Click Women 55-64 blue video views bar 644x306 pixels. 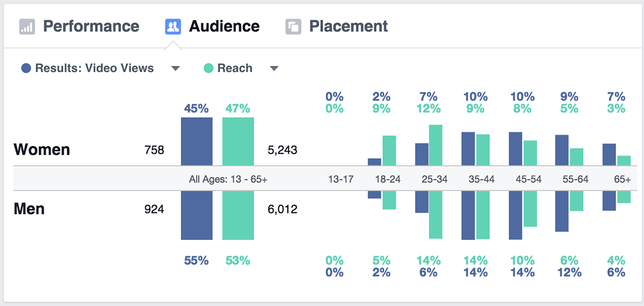[562, 150]
